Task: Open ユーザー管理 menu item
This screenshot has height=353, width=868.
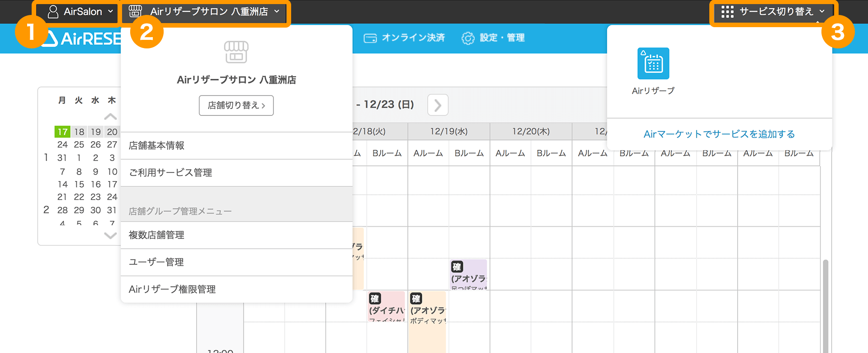Action: click(236, 262)
